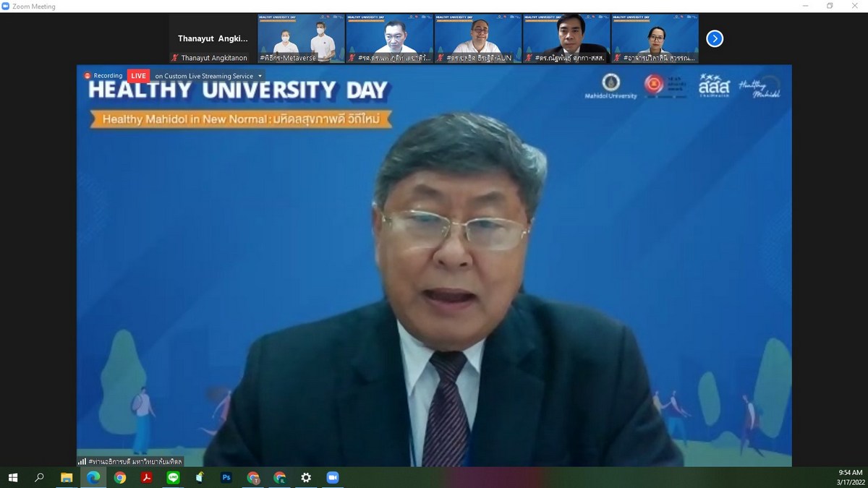868x488 pixels.
Task: Open File Explorer from the taskbar
Action: click(x=67, y=477)
